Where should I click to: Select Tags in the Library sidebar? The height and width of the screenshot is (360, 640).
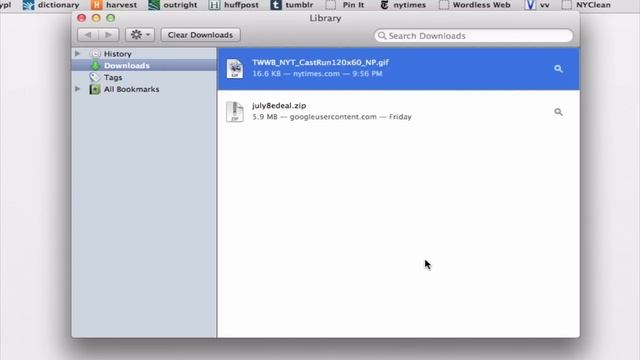click(113, 78)
